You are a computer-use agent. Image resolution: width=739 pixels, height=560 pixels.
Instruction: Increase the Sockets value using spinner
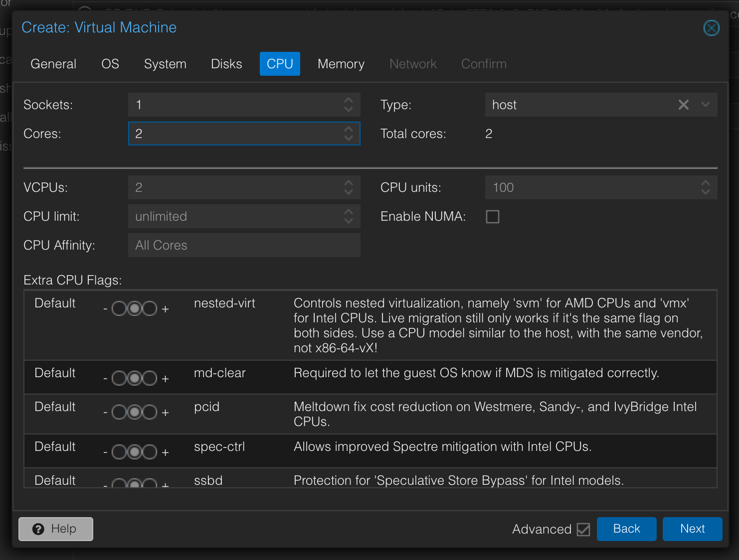[349, 100]
